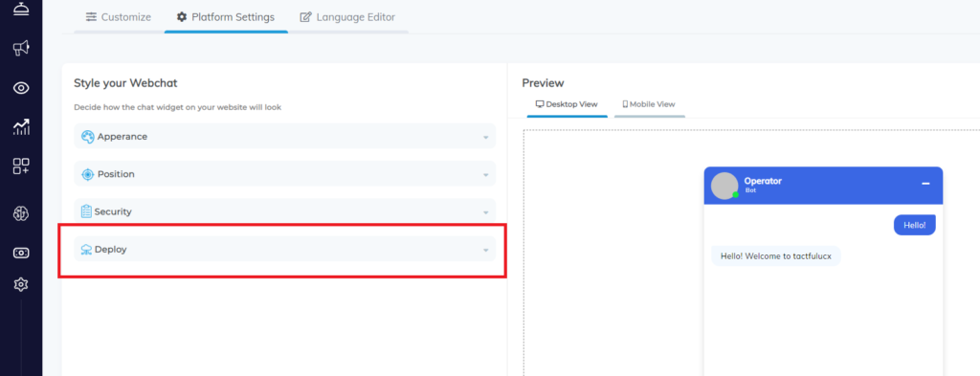
Task: Expand the Security section arrow
Action: click(485, 213)
